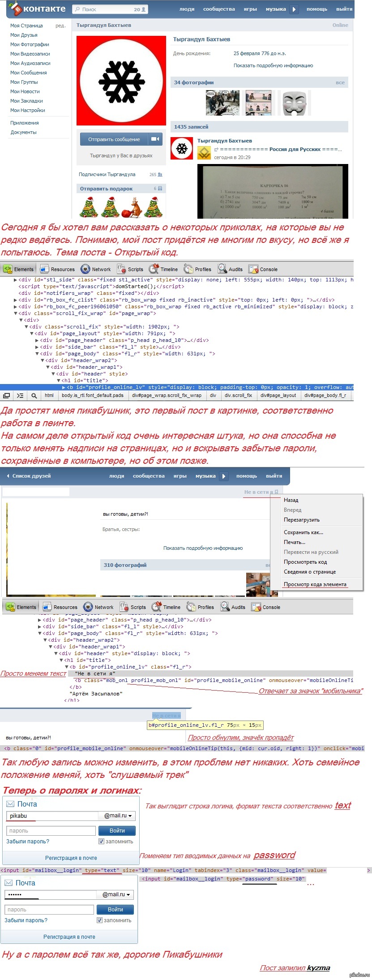Open Elements in the DevTools panel with breadcrumb bar
372x980 pixels.
pos(19,269)
